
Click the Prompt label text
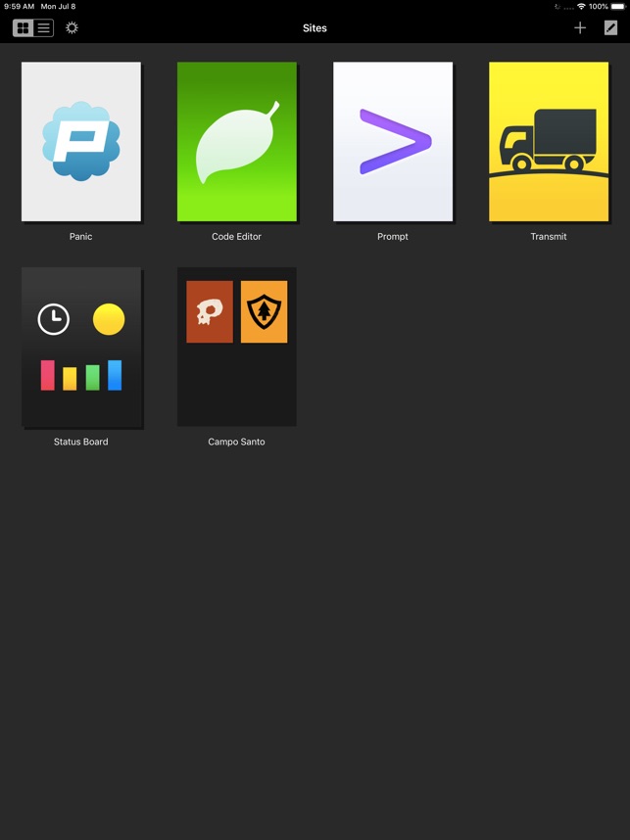point(393,236)
